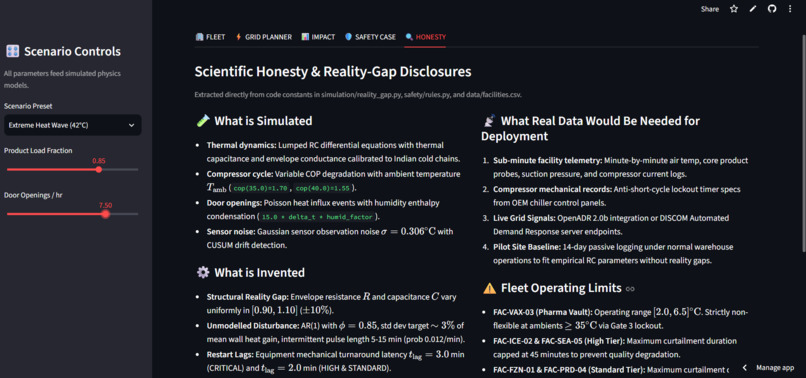This screenshot has height=378, width=806.
Task: Open the GitHub repository icon
Action: coord(772,9)
